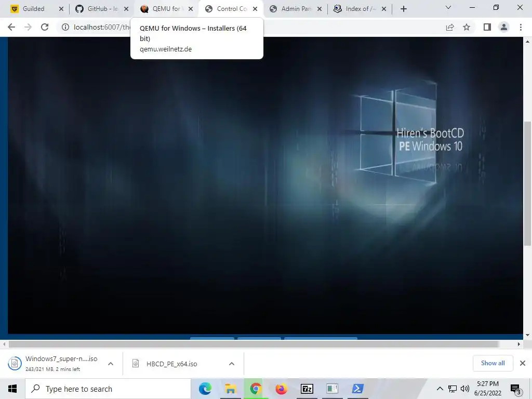
Task: Click the Type here to search box
Action: pos(108,389)
